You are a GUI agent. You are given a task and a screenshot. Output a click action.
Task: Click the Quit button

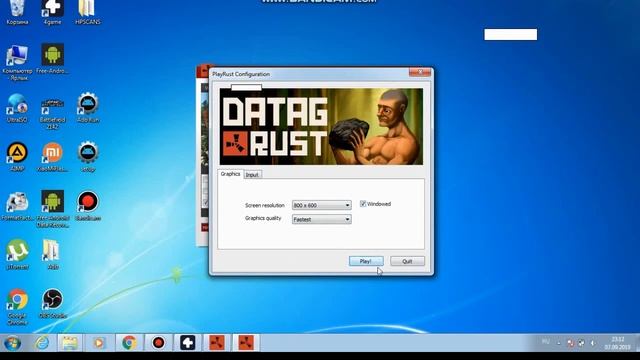point(407,261)
